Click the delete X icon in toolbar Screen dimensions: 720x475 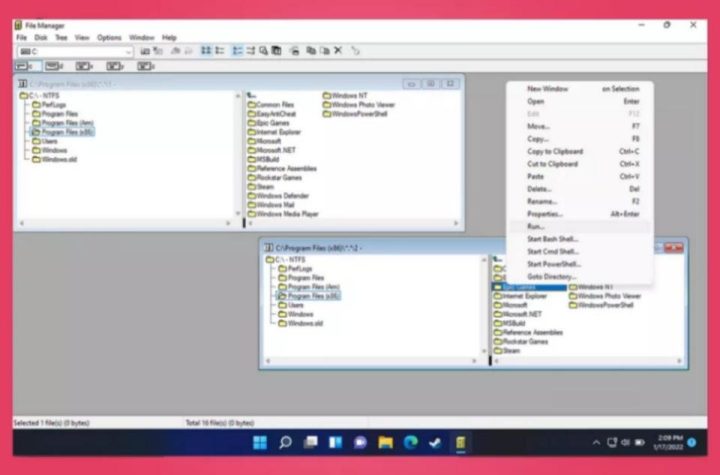(x=338, y=50)
